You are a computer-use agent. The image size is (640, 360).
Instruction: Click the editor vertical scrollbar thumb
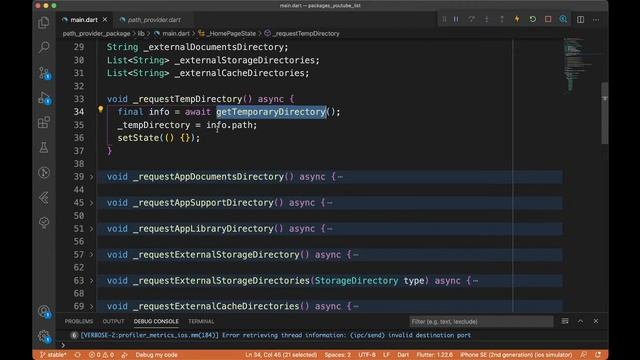pyautogui.click(x=604, y=113)
